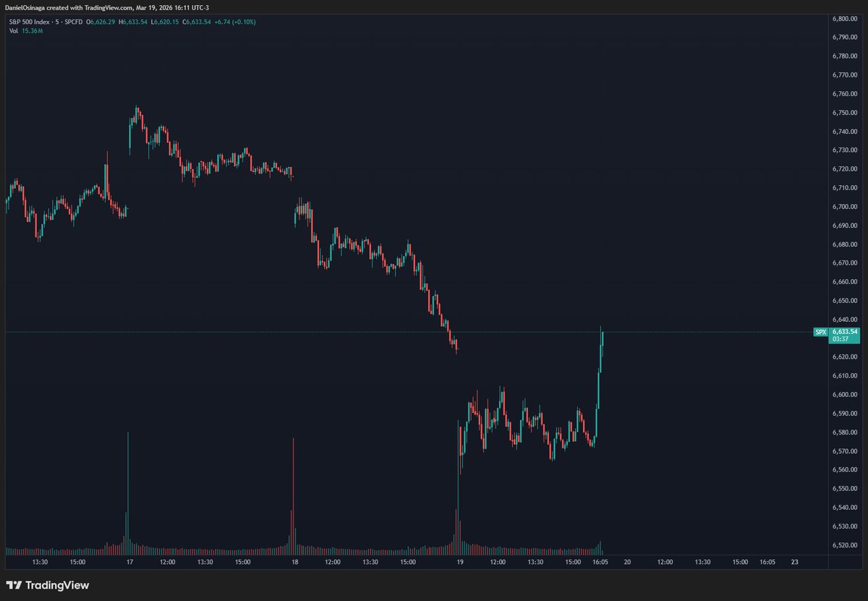Click the 6,520.00 price axis label
868x601 pixels.
(x=845, y=545)
